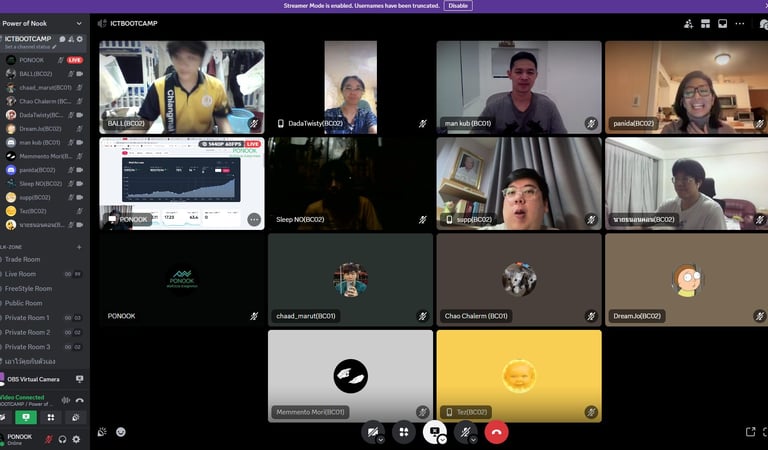Viewport: 768px width, 450px height.
Task: Focus the BALL(BC02) video tile
Action: pyautogui.click(x=182, y=87)
